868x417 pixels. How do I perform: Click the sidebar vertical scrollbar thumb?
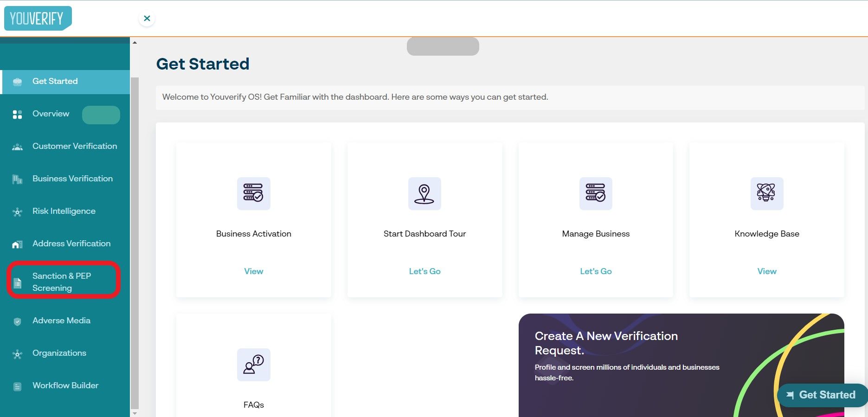(135, 242)
